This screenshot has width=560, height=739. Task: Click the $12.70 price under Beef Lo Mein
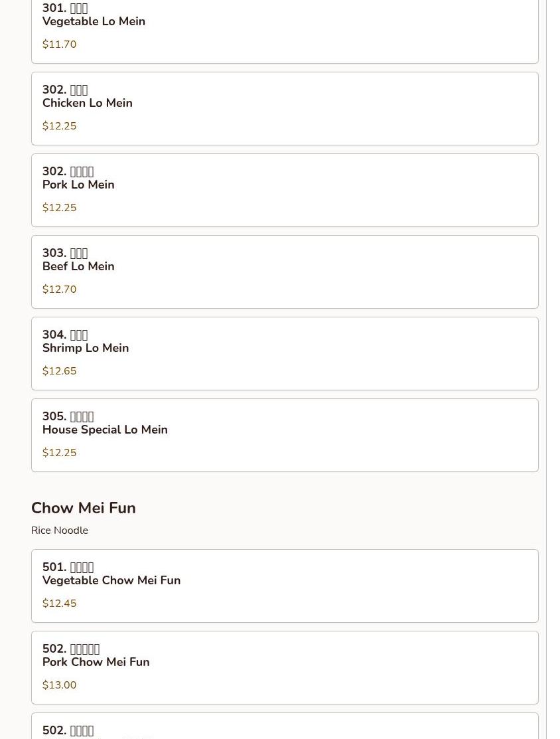(59, 289)
